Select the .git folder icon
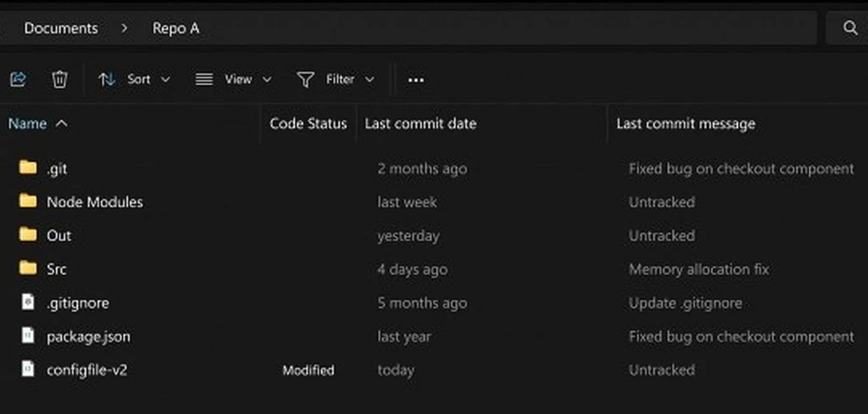The image size is (868, 414). click(28, 168)
